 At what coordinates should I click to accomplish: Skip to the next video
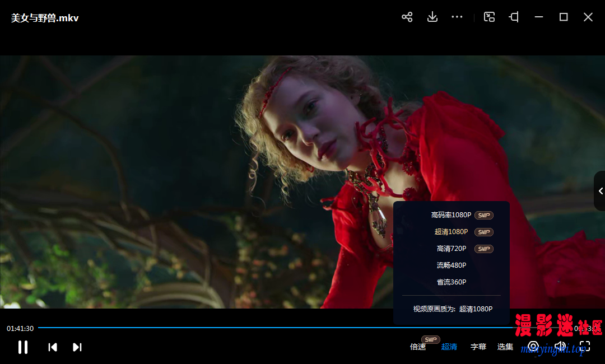pos(77,347)
